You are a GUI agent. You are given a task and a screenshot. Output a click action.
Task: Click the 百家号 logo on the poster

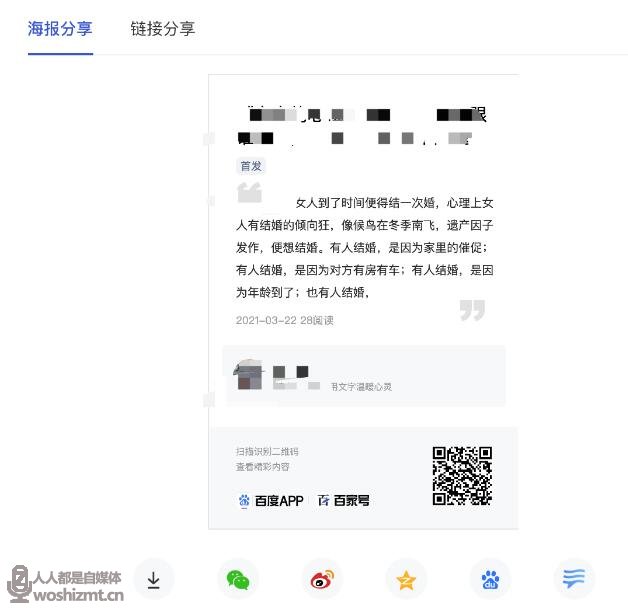[344, 501]
